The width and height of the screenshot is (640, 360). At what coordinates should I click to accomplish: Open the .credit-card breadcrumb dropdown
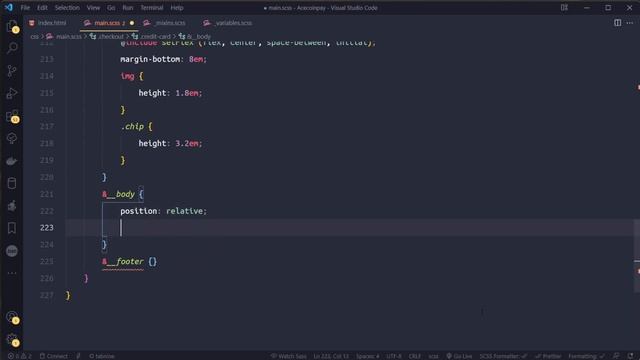151,36
